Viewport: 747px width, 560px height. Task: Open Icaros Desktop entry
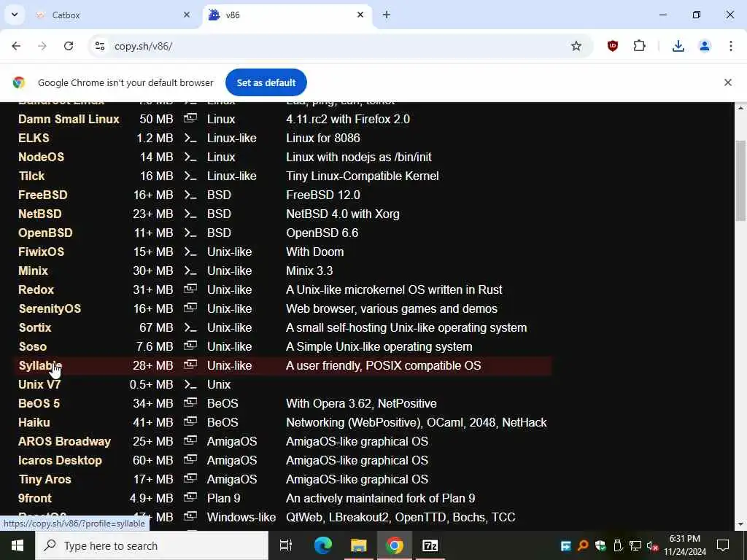60,461
